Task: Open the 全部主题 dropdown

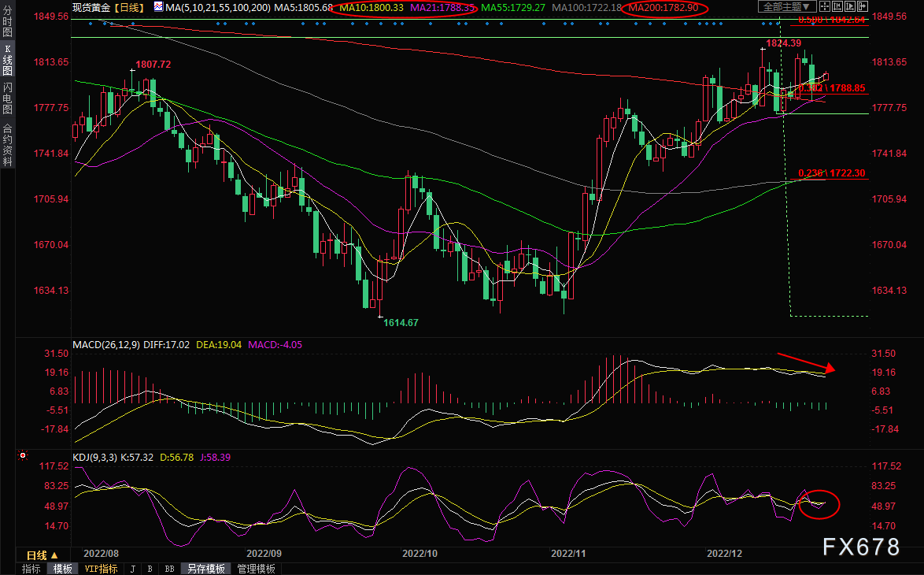Action: coord(787,7)
